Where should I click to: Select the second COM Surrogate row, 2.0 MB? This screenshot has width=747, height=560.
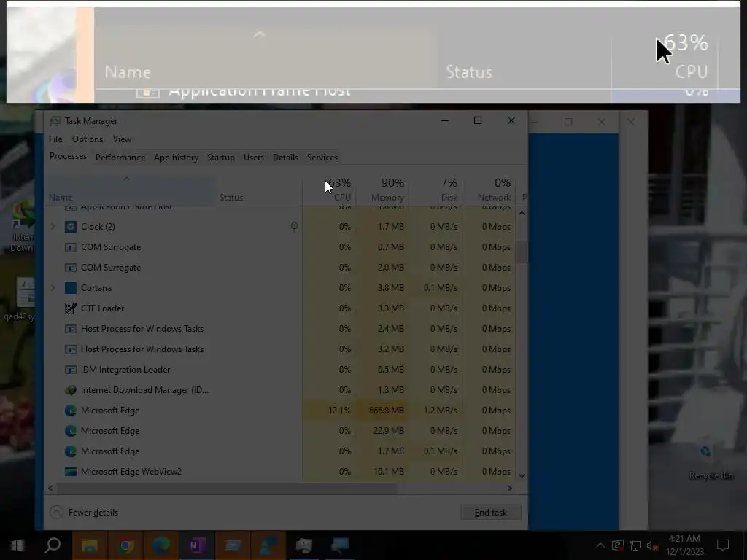point(281,267)
